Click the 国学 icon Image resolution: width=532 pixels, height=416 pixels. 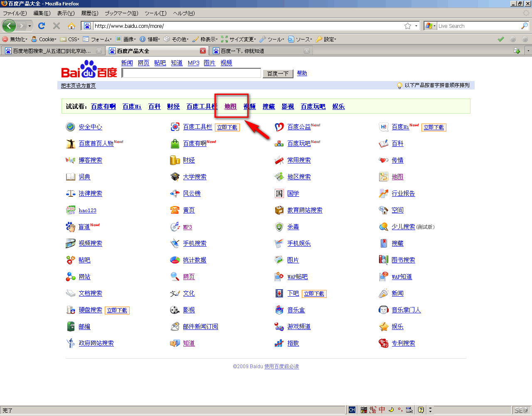coord(279,193)
